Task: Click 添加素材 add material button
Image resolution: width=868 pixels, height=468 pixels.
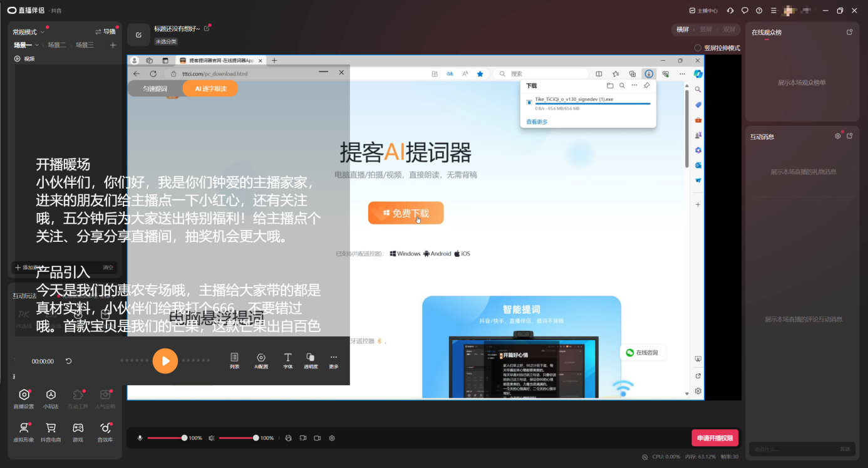Action: click(x=29, y=268)
